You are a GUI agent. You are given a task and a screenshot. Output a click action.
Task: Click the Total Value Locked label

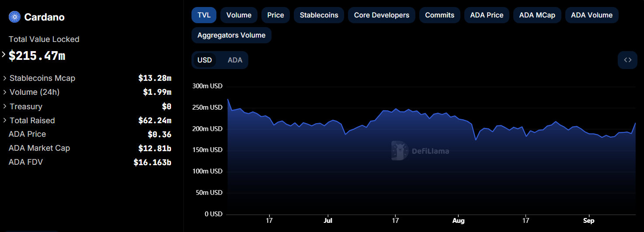(44, 39)
